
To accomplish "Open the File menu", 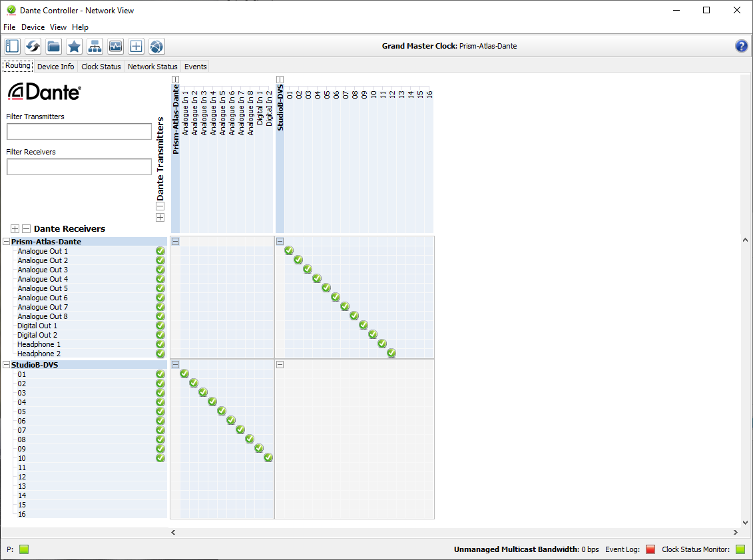I will click(x=9, y=27).
